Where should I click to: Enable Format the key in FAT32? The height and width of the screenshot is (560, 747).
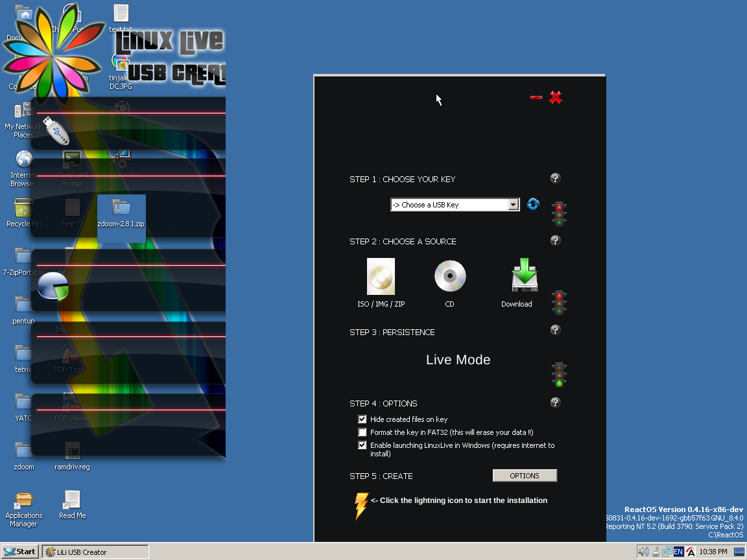point(362,432)
